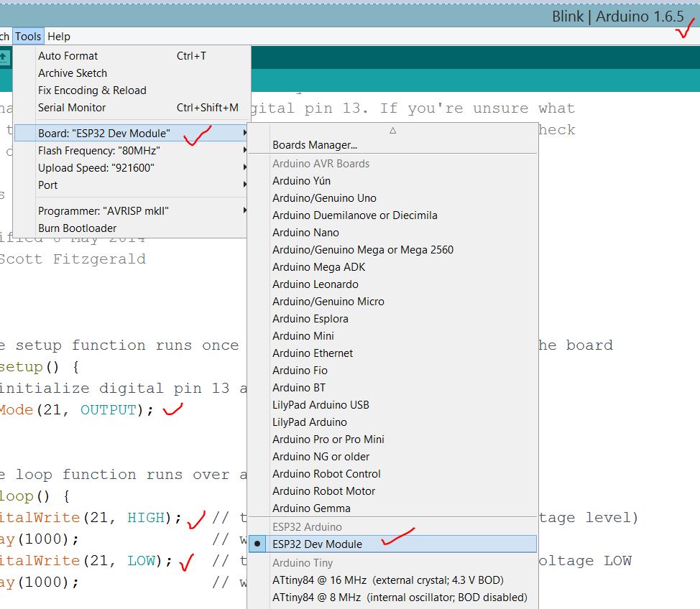Expand the Programmer "AVRISP mkII" submenu
This screenshot has height=609, width=700.
(x=244, y=210)
